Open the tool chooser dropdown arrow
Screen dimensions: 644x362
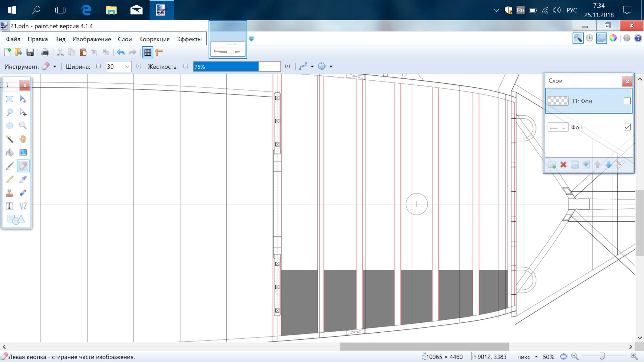tap(54, 67)
